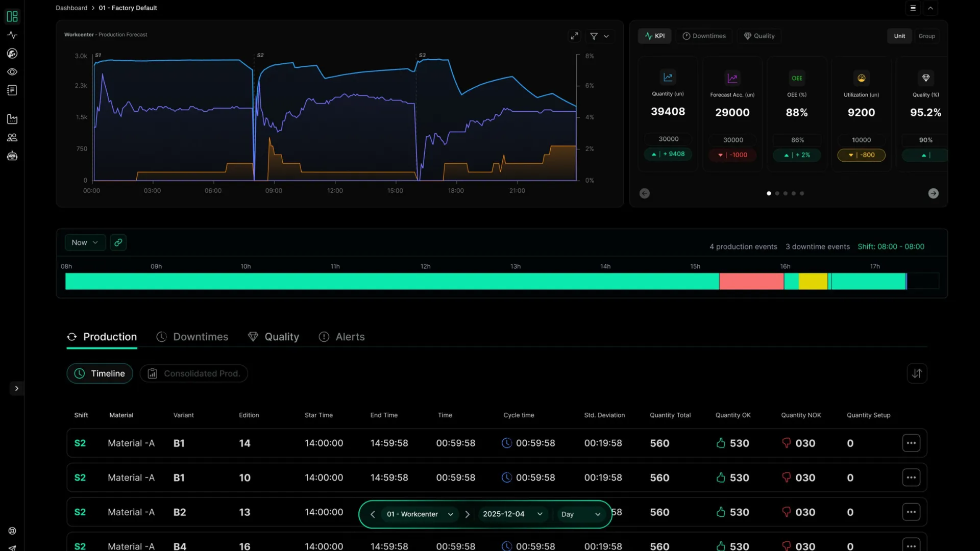Image resolution: width=980 pixels, height=551 pixels.
Task: Click the link icon beside Now
Action: point(118,242)
